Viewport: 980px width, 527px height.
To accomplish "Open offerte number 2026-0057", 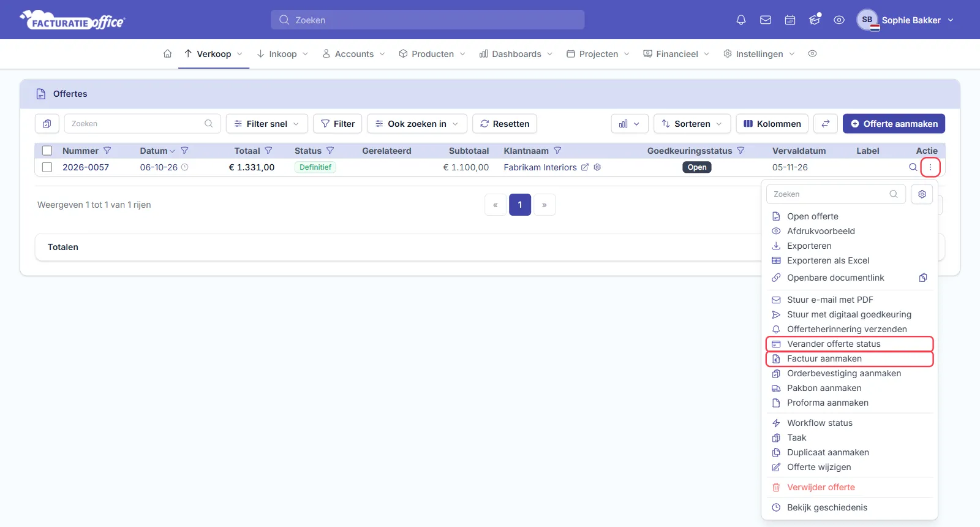I will 86,167.
